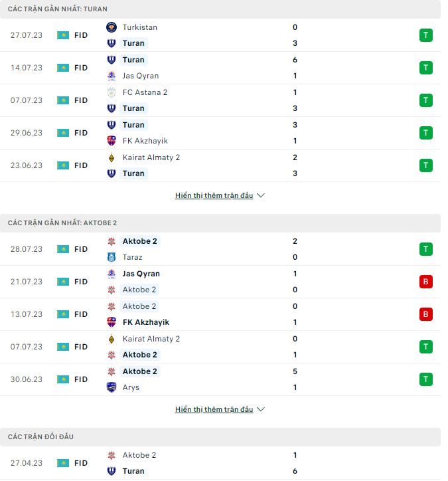This screenshot has width=448, height=481.
Task: Click the Jas Qyran logo on 14.07.23
Action: [112, 76]
